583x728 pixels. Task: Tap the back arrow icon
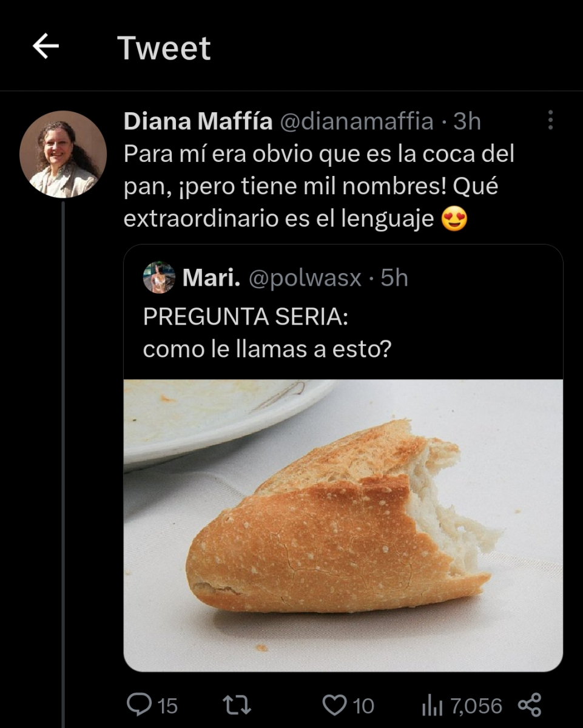pyautogui.click(x=45, y=47)
